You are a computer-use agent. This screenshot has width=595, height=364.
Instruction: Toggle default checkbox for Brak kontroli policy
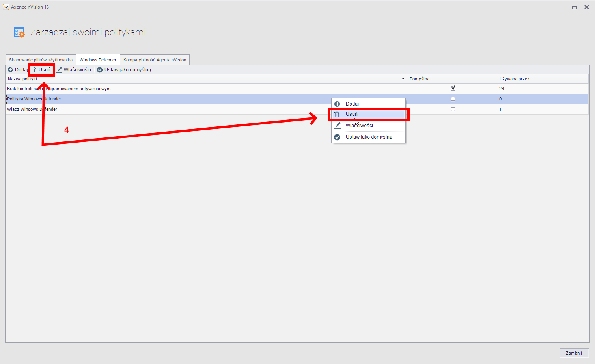click(453, 89)
